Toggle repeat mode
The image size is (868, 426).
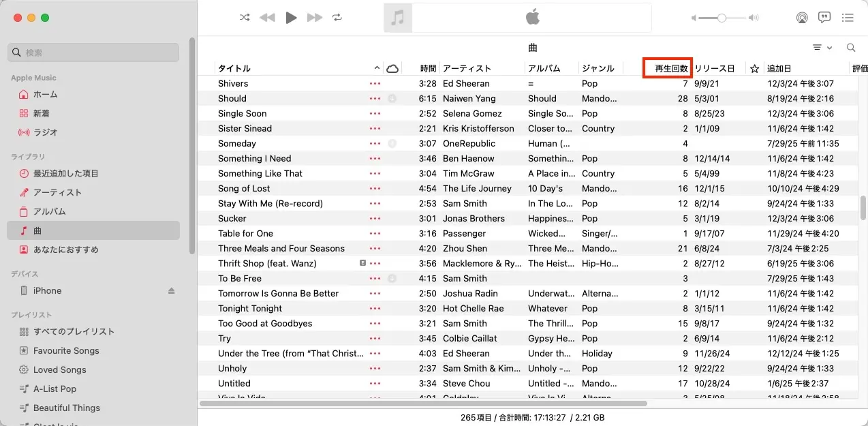pyautogui.click(x=337, y=18)
